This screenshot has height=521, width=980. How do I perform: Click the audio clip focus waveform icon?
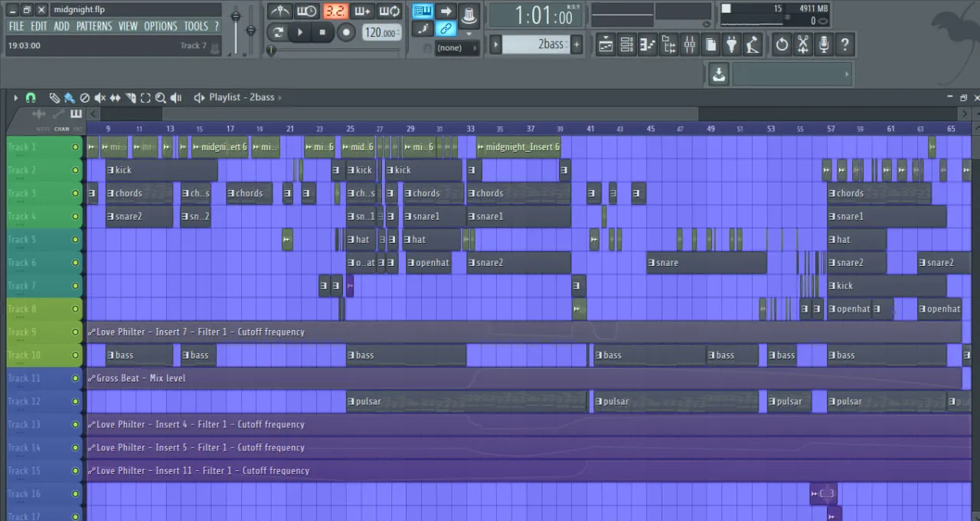(x=39, y=113)
